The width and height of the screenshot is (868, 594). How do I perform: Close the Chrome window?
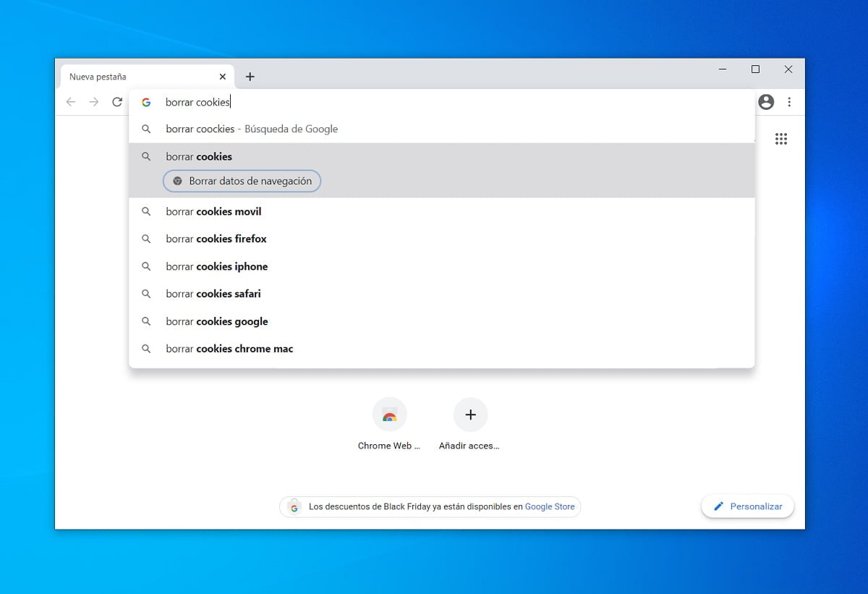[788, 69]
